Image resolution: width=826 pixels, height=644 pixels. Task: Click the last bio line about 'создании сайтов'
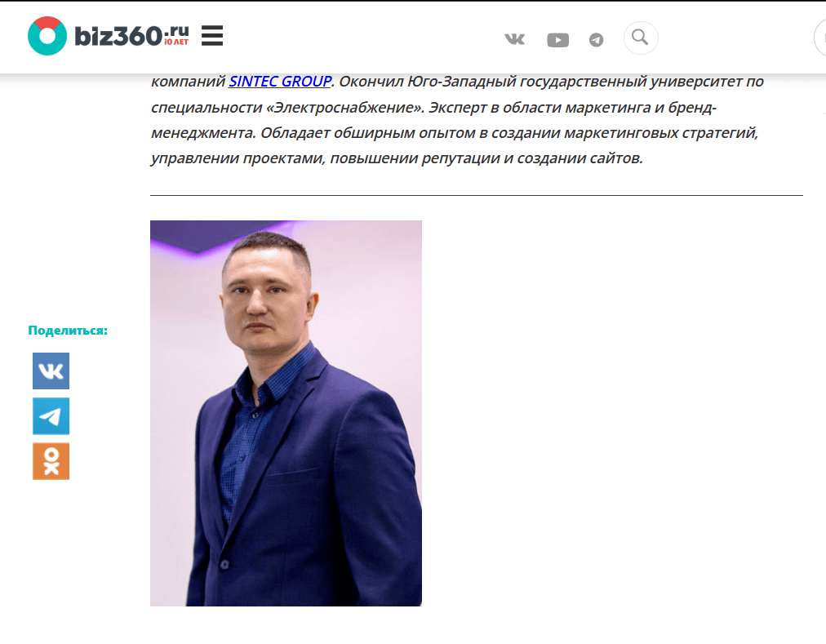(x=397, y=158)
